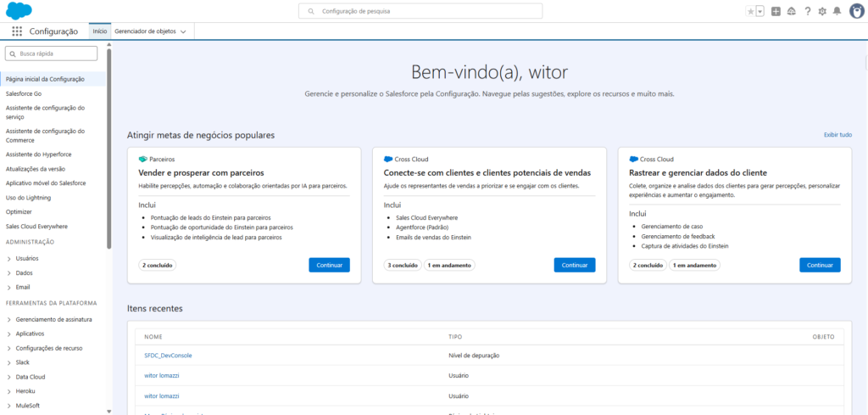868x415 pixels.
Task: Click the sidebar scroll-down arrow
Action: [x=109, y=411]
